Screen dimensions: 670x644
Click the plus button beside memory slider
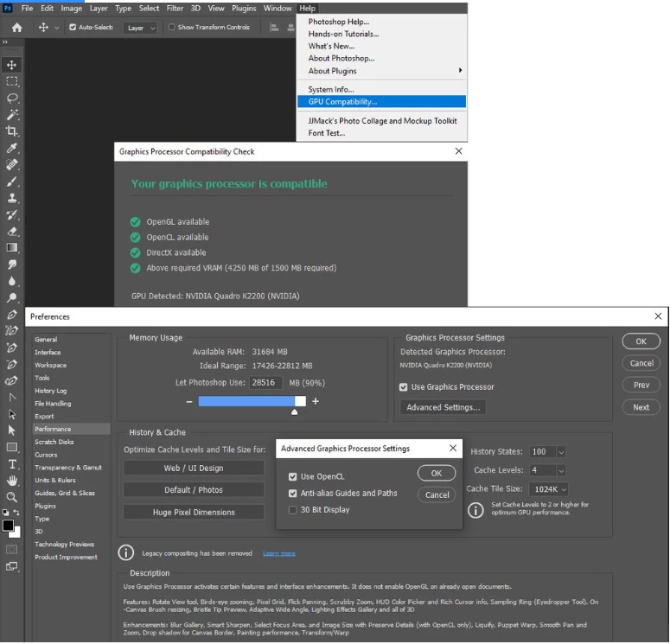tap(316, 402)
